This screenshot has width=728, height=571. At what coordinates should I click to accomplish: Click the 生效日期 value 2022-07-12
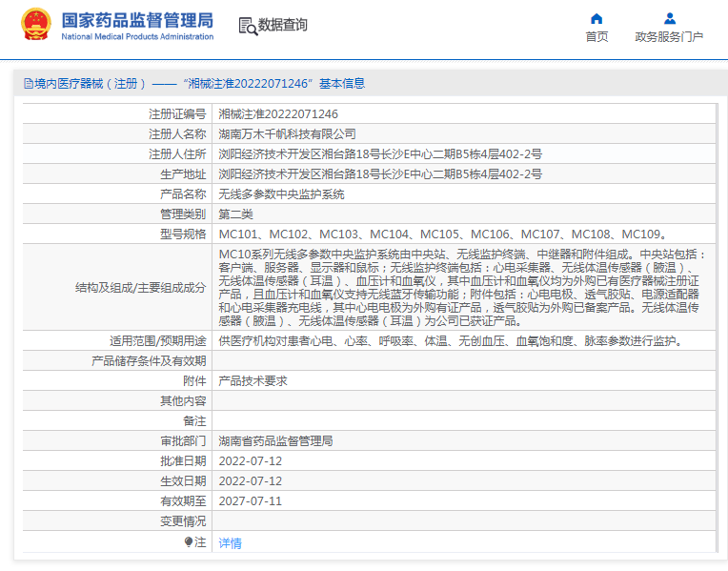pyautogui.click(x=251, y=481)
